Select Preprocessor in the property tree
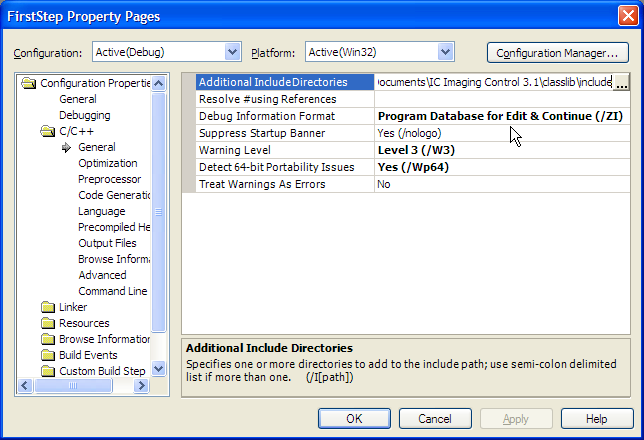 (x=109, y=179)
